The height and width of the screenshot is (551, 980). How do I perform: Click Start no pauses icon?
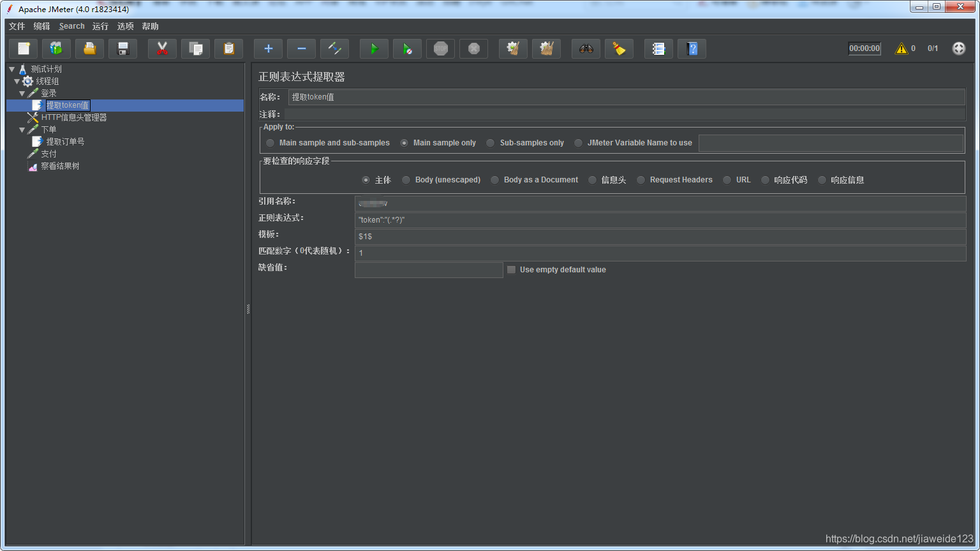click(x=408, y=48)
